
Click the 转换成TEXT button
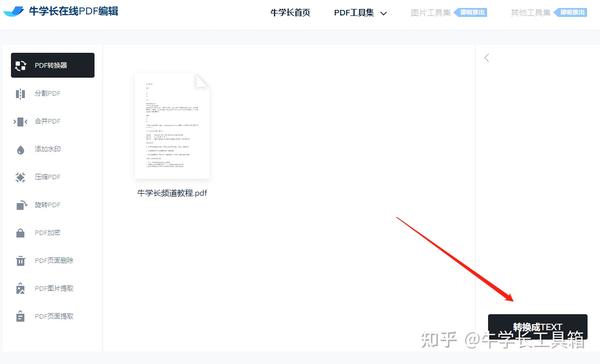click(538, 326)
